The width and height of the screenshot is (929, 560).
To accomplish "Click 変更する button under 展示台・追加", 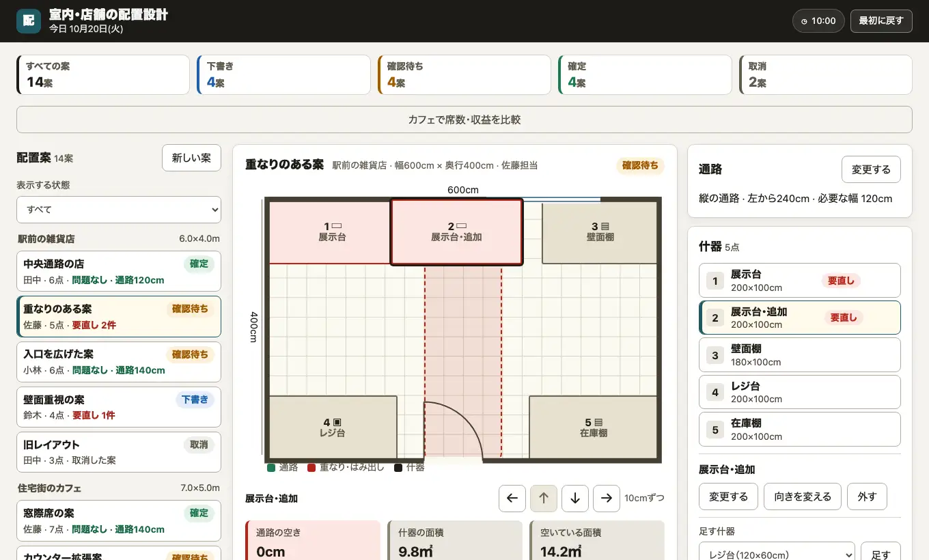I will (x=728, y=496).
